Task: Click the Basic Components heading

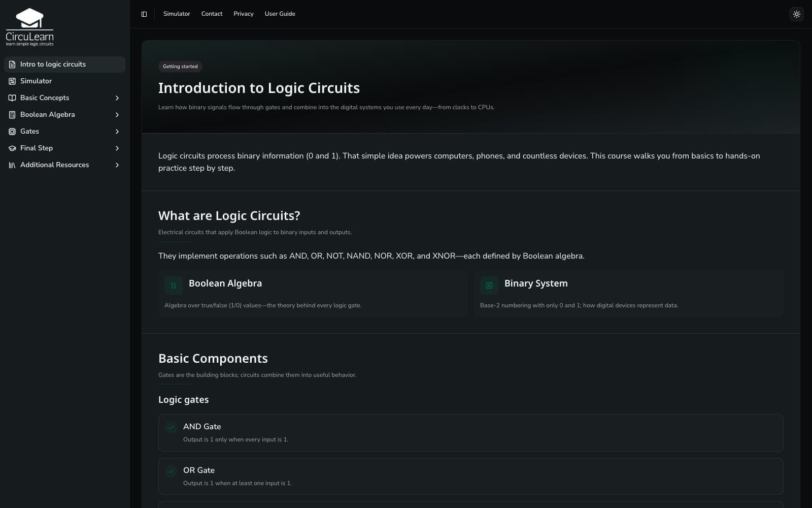Action: click(213, 359)
